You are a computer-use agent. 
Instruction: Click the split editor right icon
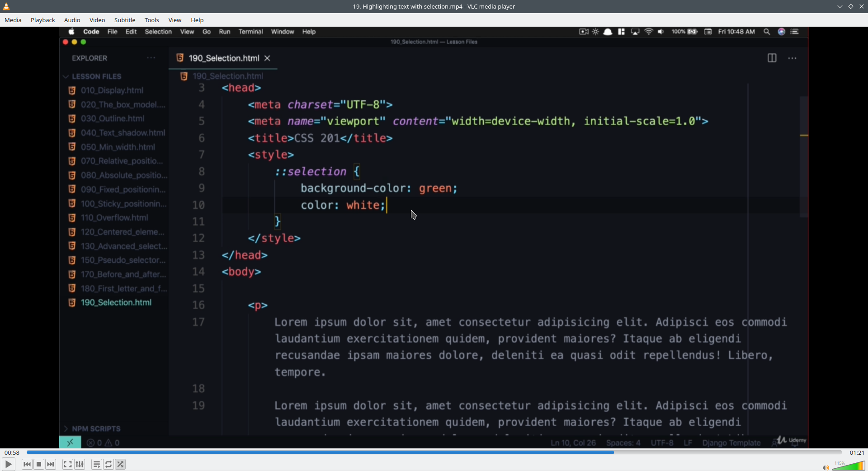(x=772, y=58)
